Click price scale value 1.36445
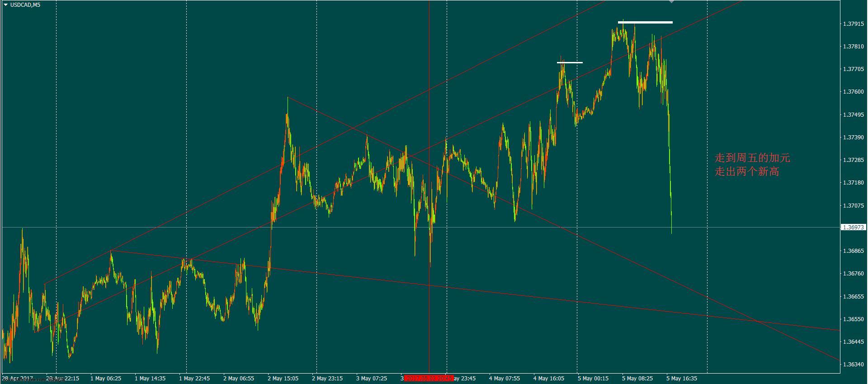 click(x=854, y=341)
